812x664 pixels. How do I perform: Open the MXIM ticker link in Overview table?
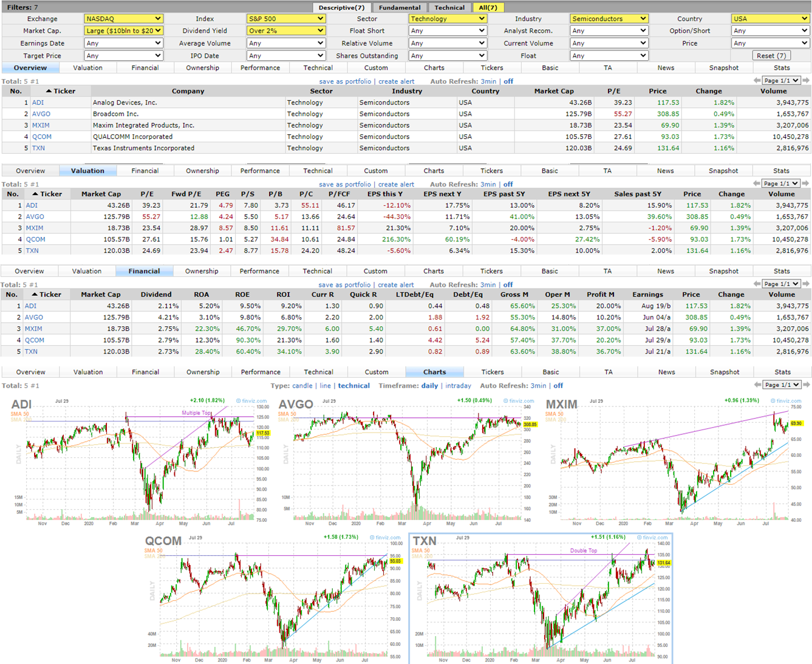click(41, 125)
